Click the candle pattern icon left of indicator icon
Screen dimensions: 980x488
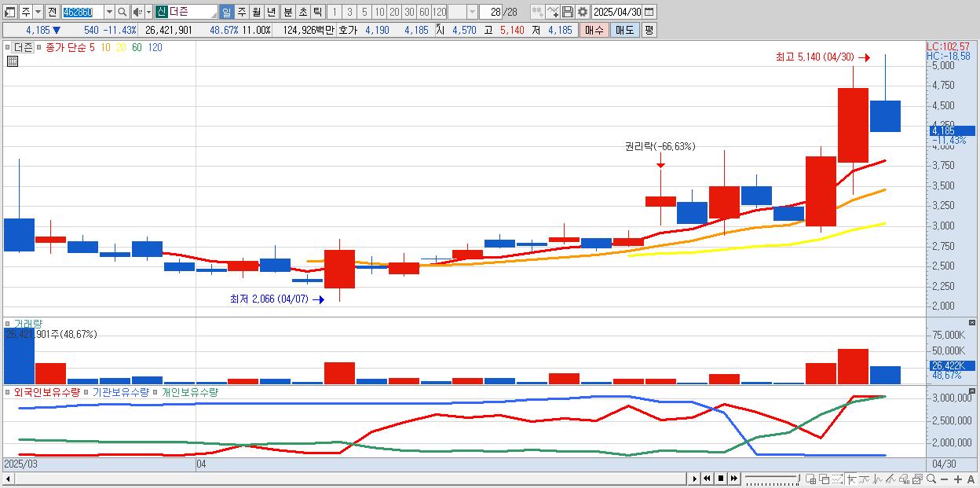coord(538,12)
